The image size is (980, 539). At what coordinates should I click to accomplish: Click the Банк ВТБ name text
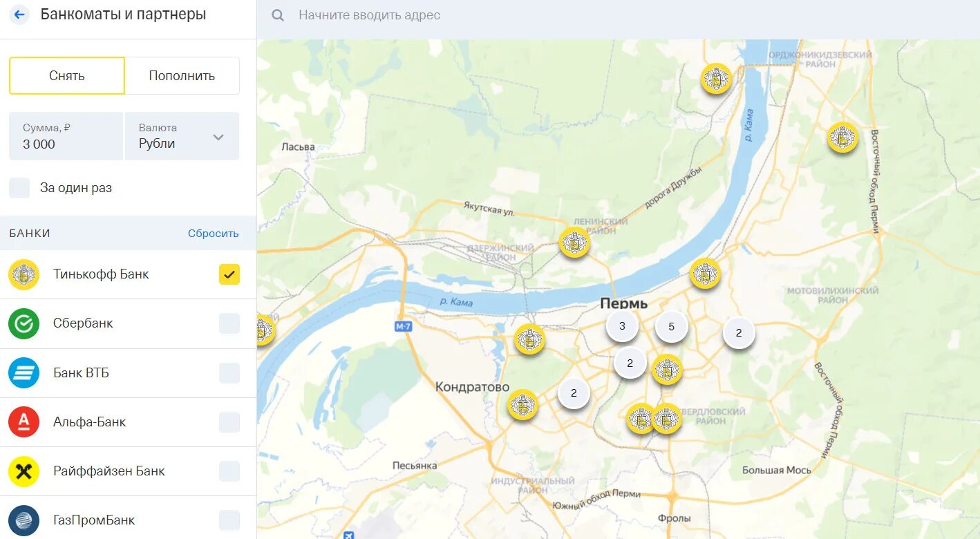[x=81, y=373]
